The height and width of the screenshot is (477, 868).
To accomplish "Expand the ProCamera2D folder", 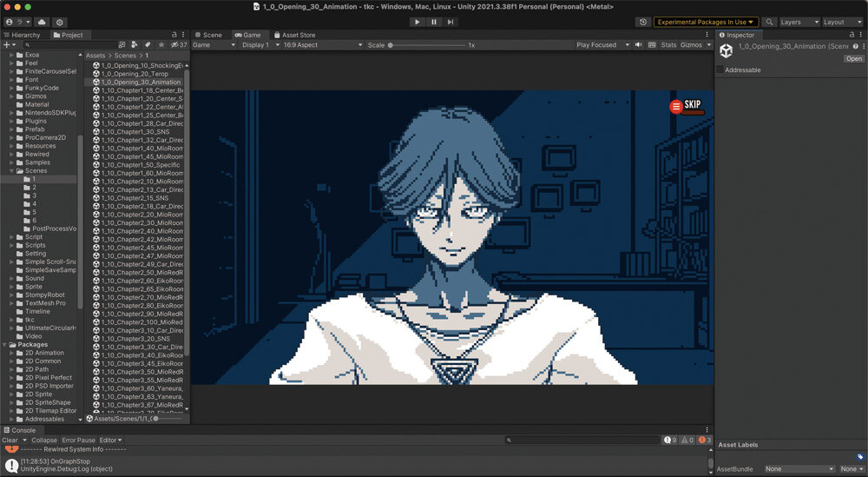I will tap(11, 137).
